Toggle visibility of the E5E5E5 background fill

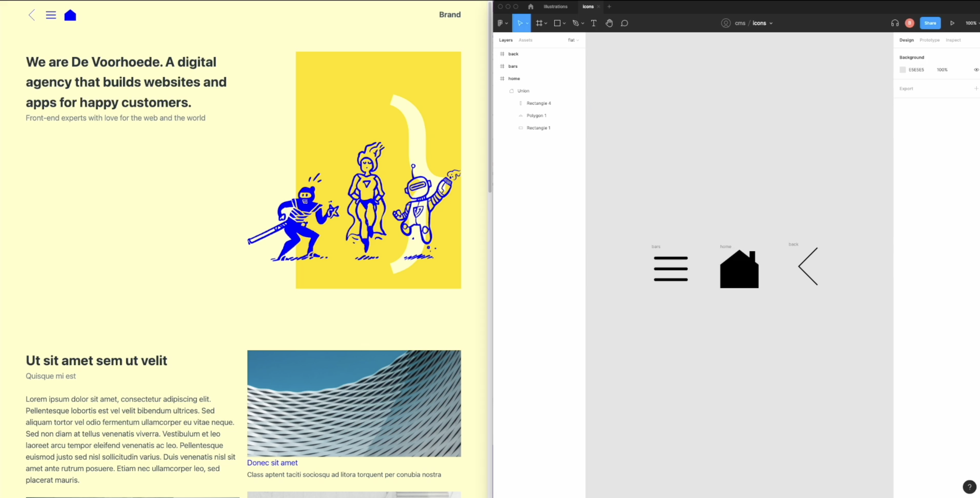[x=976, y=70]
